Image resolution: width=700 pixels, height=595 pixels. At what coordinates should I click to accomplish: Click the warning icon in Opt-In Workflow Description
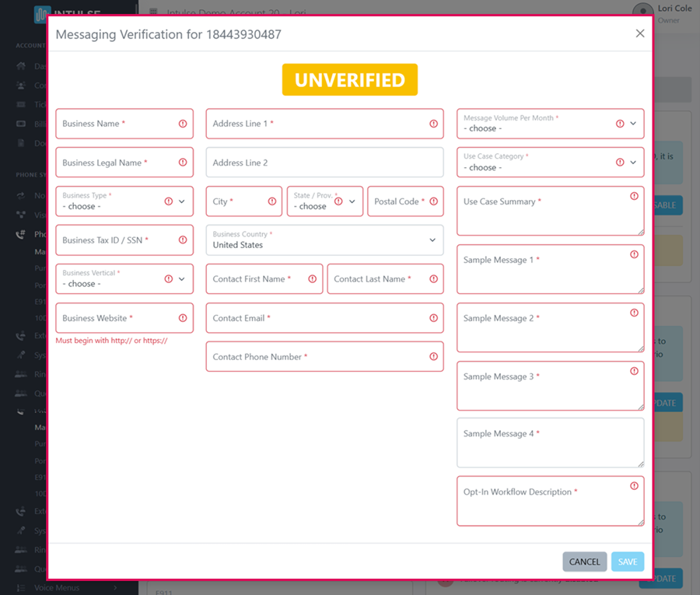[634, 486]
